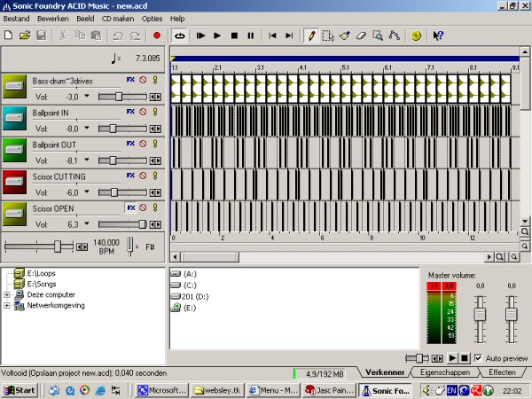Click the What's This help icon
This screenshot has width=532, height=399.
click(438, 35)
